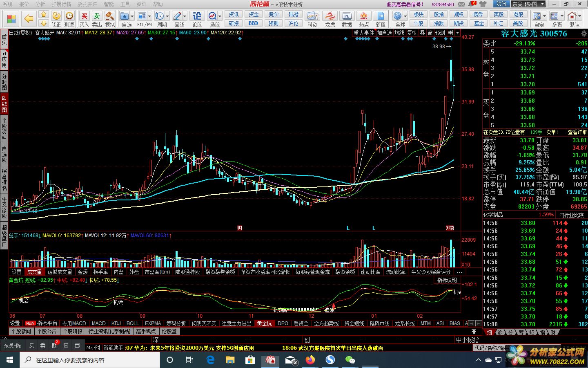Click the 默认 home icon

pos(572,16)
